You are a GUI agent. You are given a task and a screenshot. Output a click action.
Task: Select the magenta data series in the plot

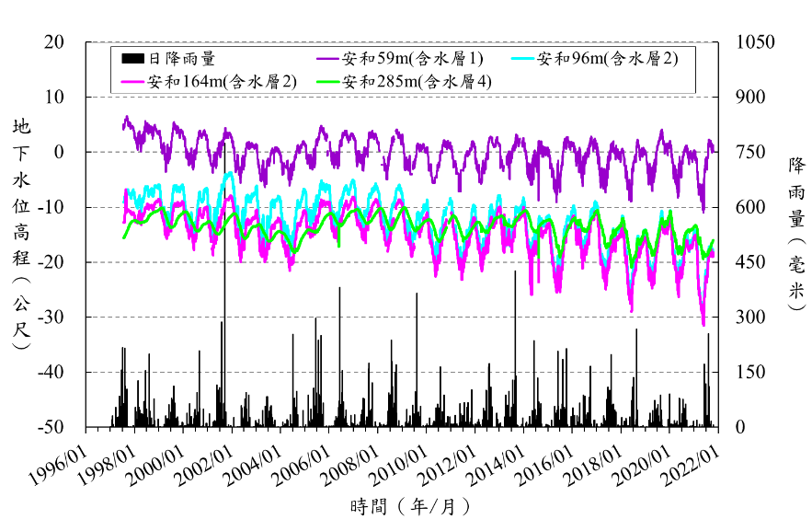(559, 285)
